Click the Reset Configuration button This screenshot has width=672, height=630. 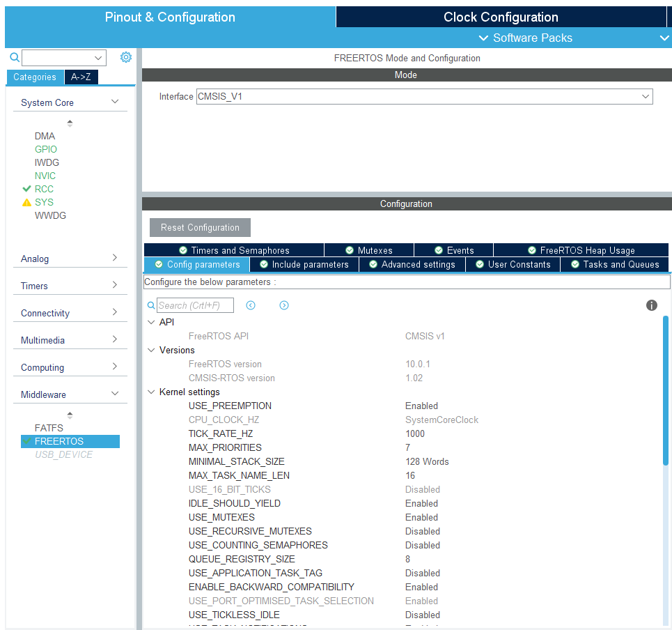pos(200,227)
